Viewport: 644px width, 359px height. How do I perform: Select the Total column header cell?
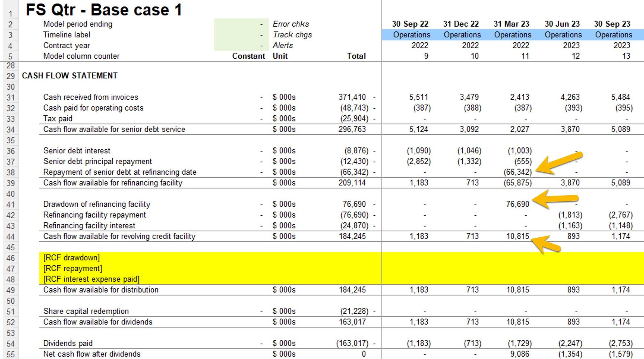pyautogui.click(x=356, y=56)
